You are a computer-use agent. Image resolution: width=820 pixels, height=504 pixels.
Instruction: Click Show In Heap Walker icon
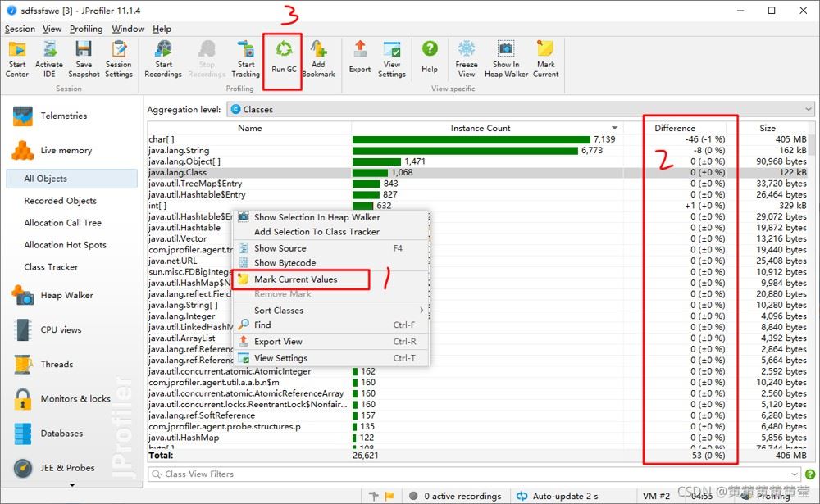pos(506,59)
